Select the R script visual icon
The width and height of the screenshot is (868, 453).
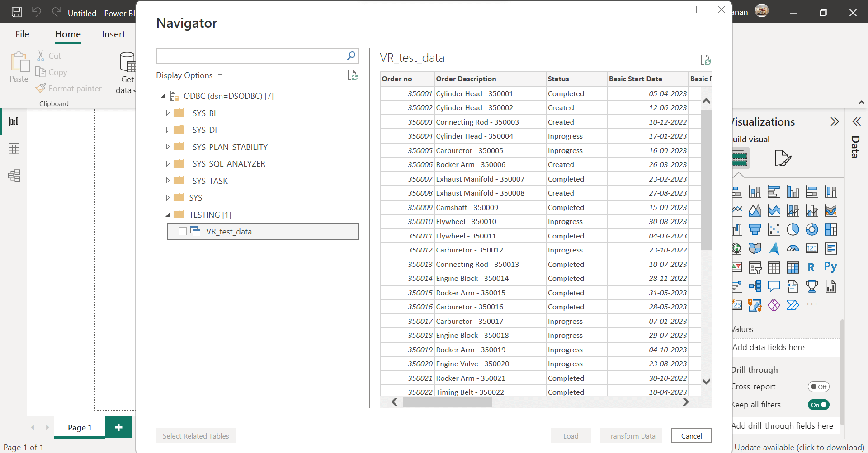click(x=811, y=267)
